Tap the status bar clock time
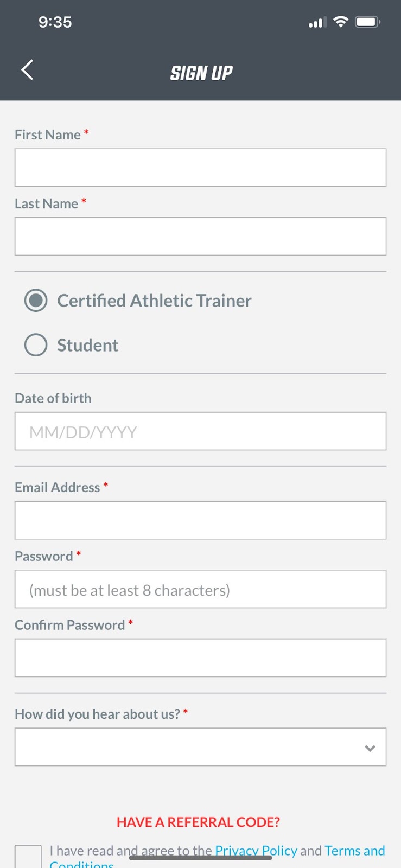 click(55, 22)
